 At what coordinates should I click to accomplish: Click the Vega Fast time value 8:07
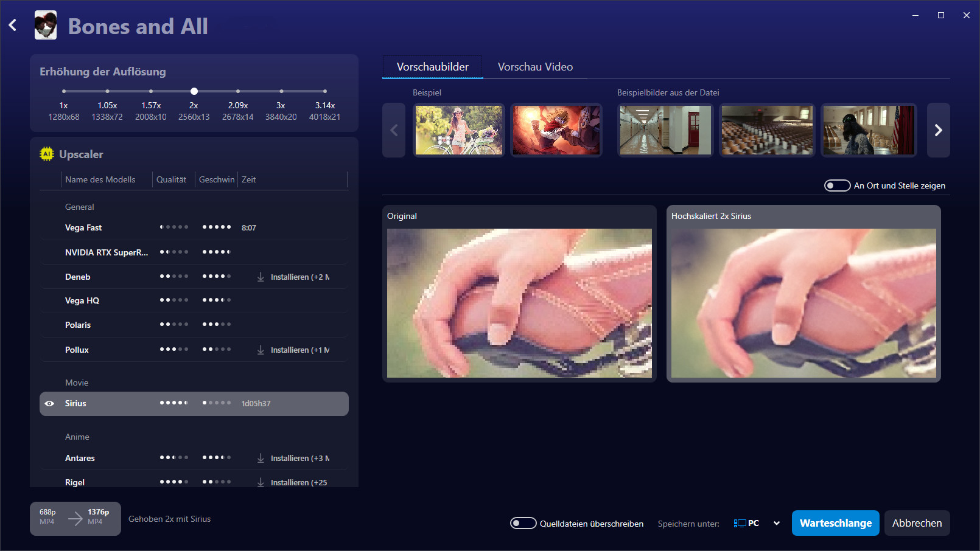pos(249,228)
